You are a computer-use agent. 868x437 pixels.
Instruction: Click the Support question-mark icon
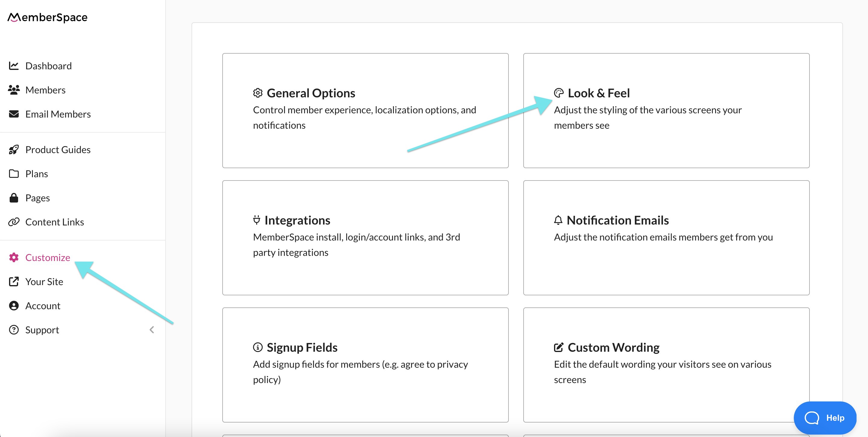(14, 330)
